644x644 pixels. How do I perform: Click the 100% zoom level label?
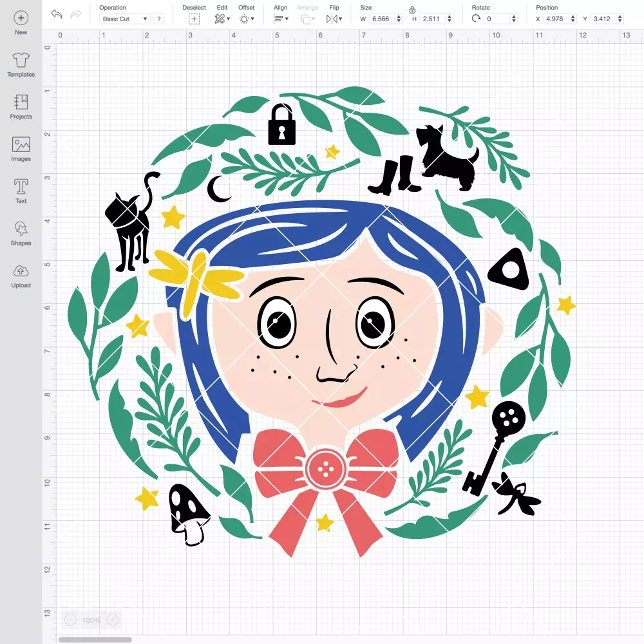91,620
